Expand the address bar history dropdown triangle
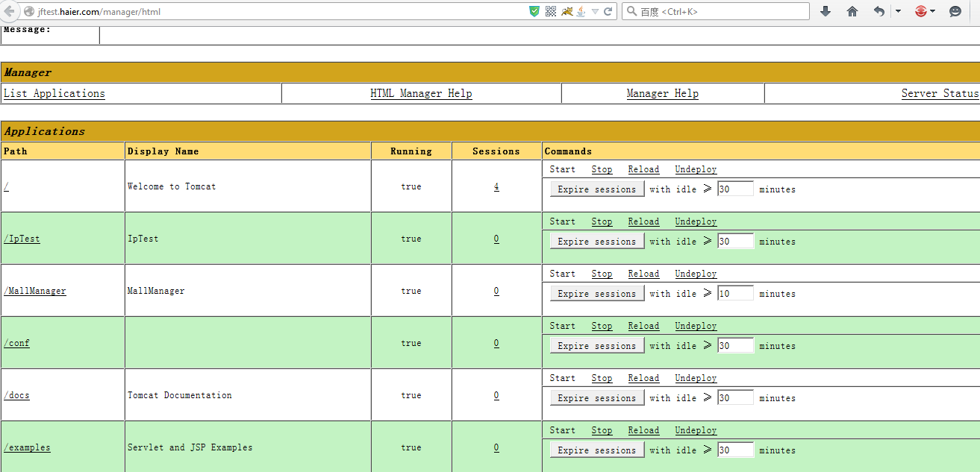The height and width of the screenshot is (472, 980). 595,12
